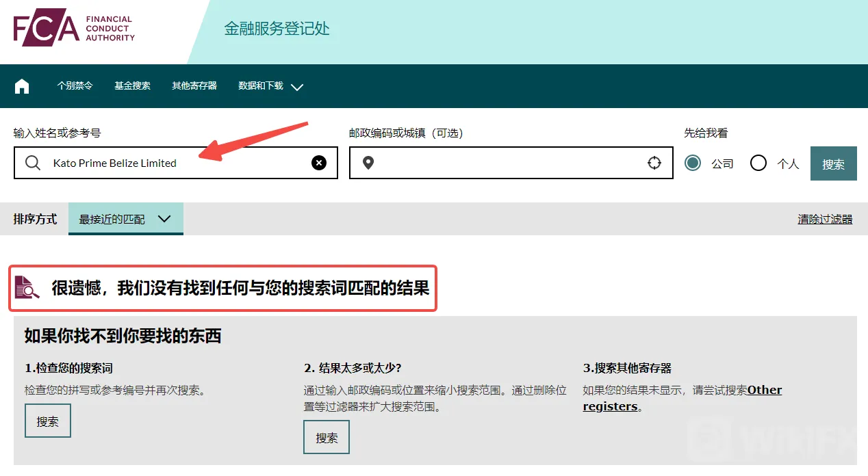
Task: Click 搜索 button under 结果太多或太少
Action: (327, 437)
